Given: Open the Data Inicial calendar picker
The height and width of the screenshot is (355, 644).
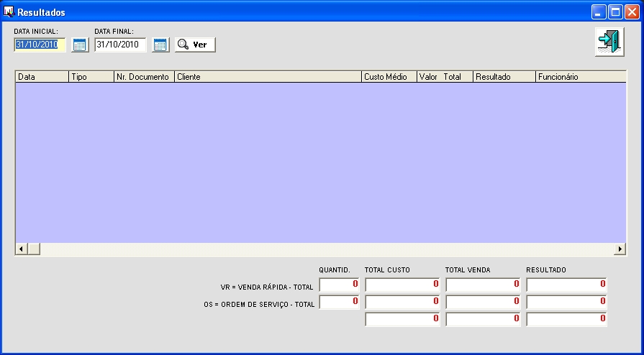Looking at the screenshot, I should [79, 45].
